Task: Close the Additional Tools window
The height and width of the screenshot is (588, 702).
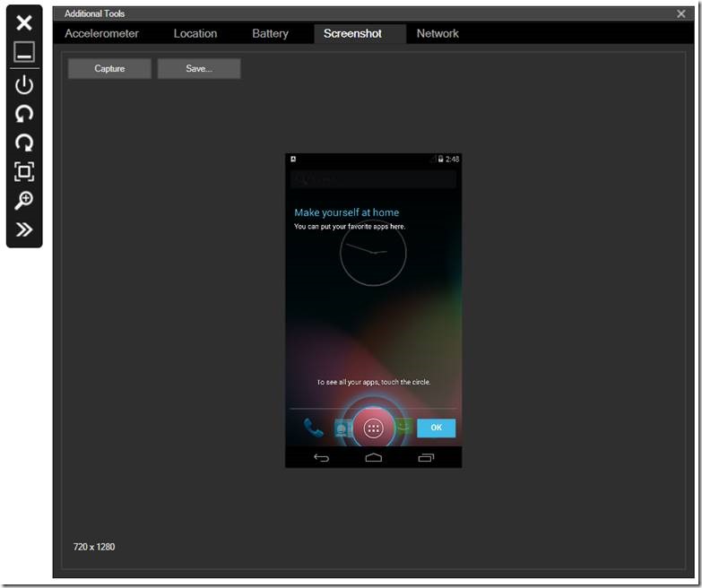Action: 680,13
